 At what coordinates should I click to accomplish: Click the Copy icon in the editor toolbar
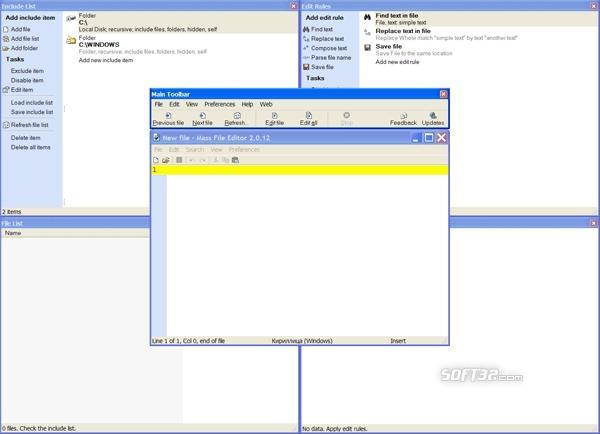pyautogui.click(x=225, y=160)
